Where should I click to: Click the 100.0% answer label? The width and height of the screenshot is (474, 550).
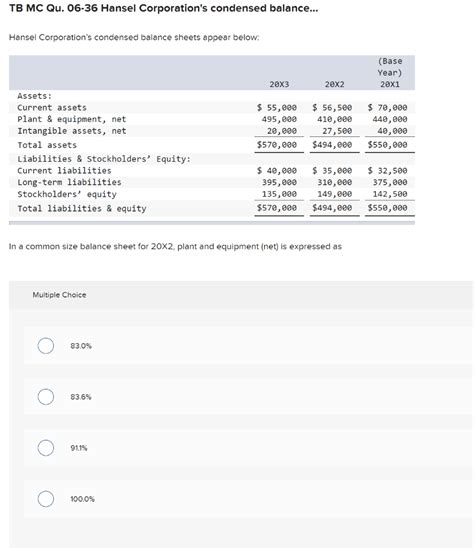82,499
